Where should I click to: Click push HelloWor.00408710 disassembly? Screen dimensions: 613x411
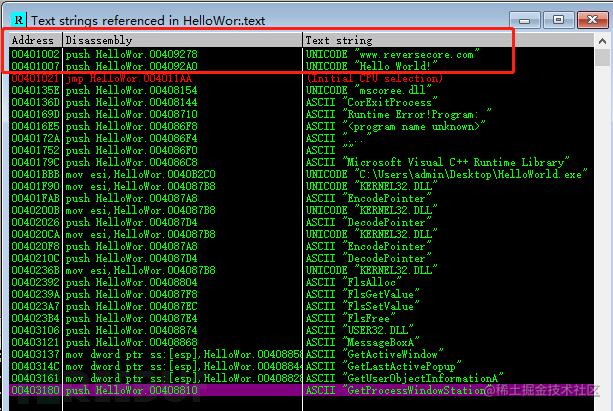(x=131, y=114)
